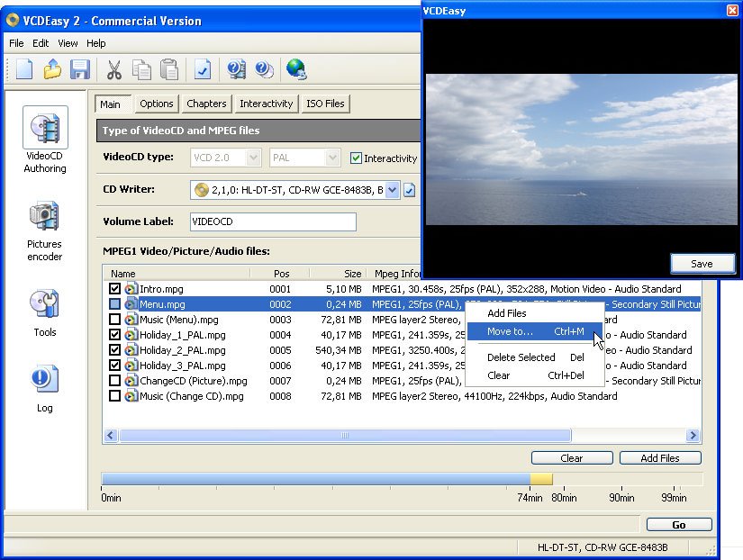The image size is (743, 560).
Task: Click the Size column header
Action: tap(338, 274)
